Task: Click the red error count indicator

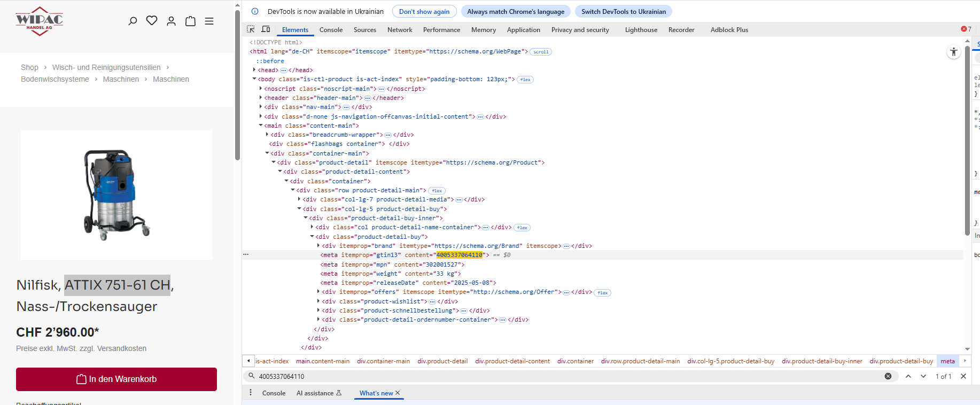Action: (x=966, y=29)
